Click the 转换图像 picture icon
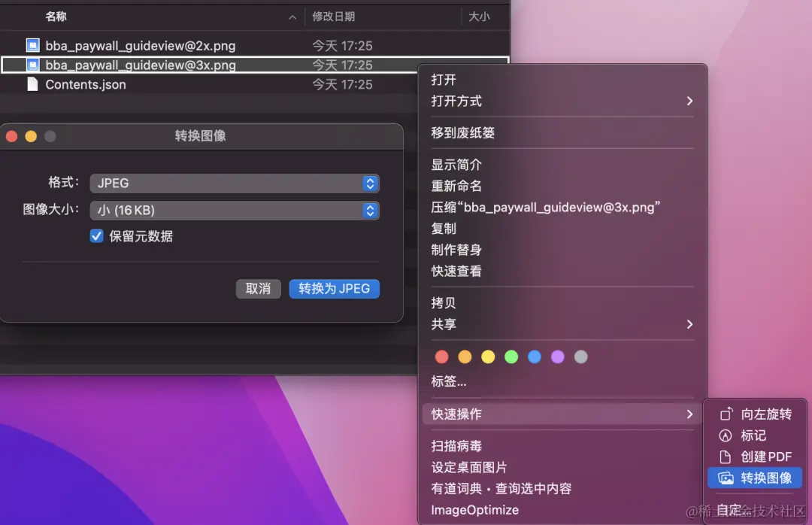The width and height of the screenshot is (812, 525). point(726,478)
